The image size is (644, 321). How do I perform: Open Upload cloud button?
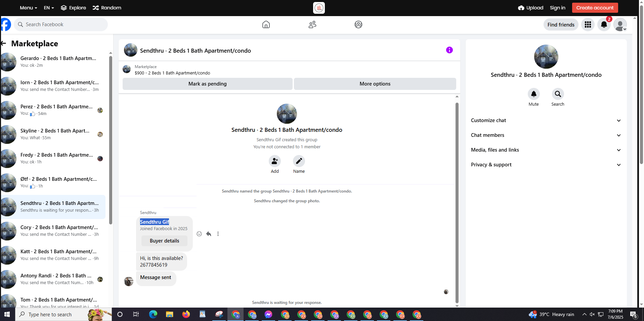[x=531, y=8]
